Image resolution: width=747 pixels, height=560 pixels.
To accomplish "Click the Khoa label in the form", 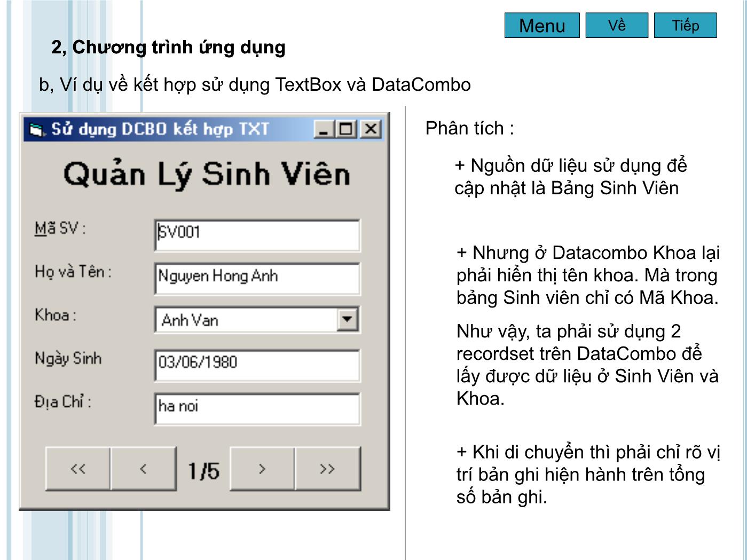I will [x=56, y=315].
